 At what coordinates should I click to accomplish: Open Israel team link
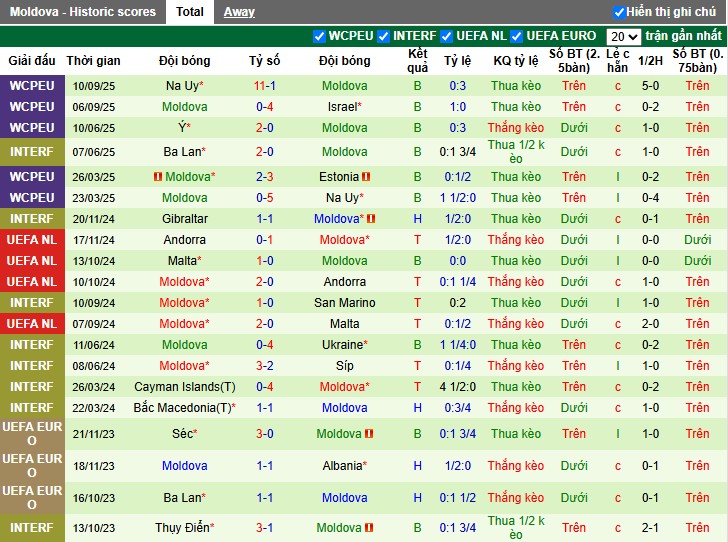[x=345, y=107]
